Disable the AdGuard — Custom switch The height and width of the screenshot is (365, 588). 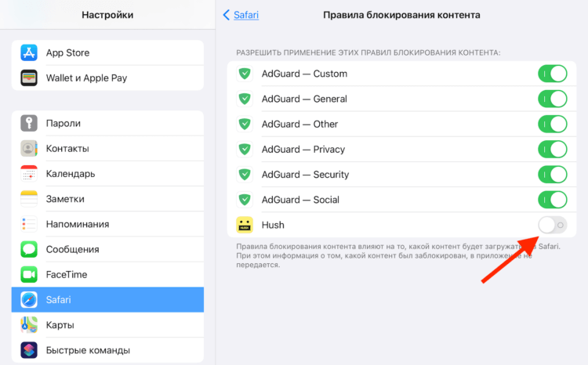[x=552, y=74]
